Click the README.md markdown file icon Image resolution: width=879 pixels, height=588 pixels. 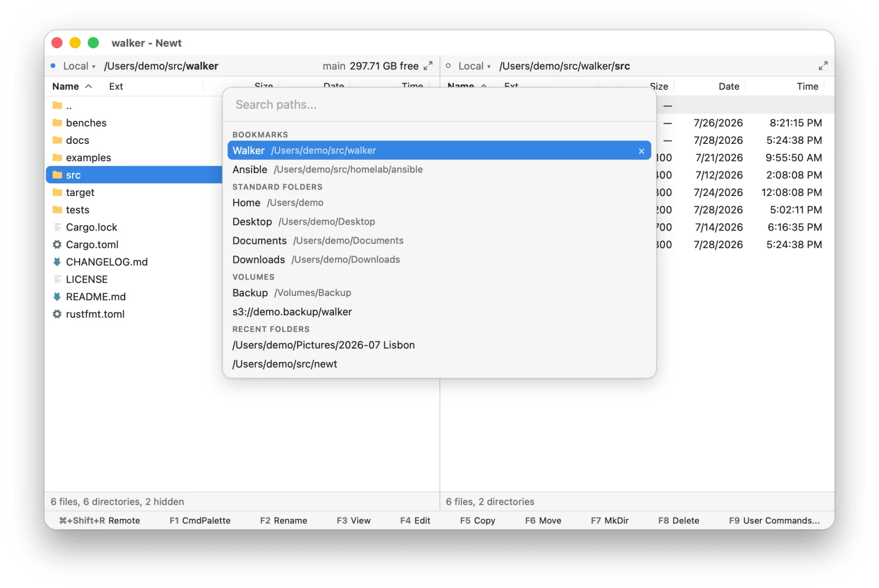[x=57, y=296]
